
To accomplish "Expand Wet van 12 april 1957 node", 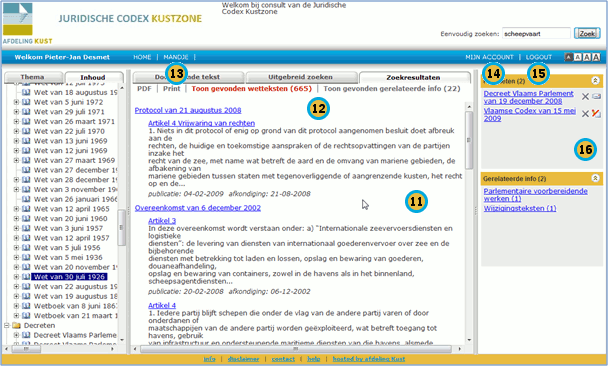I will coord(16,238).
